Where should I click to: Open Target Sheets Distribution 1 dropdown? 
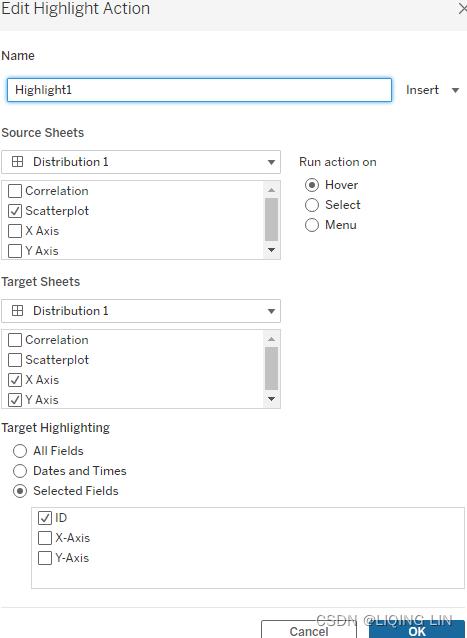click(x=141, y=311)
